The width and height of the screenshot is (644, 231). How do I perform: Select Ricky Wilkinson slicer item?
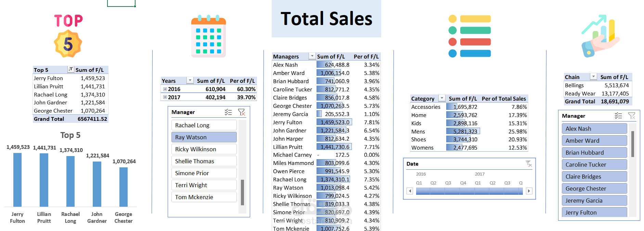coord(204,149)
